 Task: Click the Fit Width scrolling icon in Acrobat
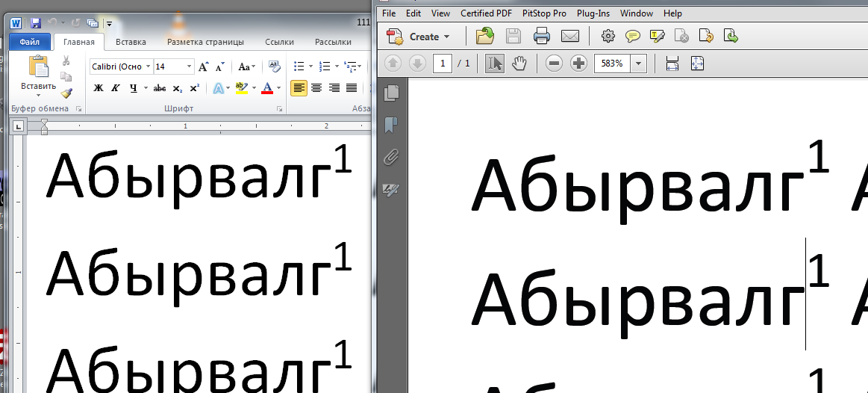pos(672,64)
